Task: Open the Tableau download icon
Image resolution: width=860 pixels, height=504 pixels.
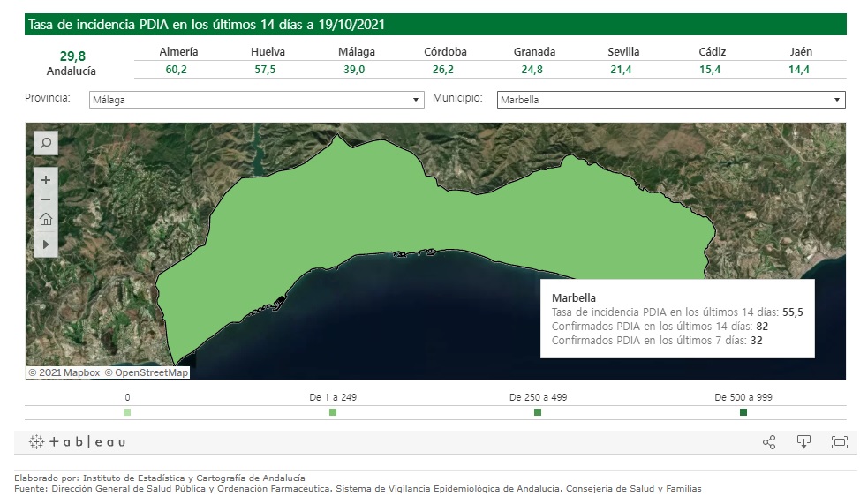Action: coord(803,442)
